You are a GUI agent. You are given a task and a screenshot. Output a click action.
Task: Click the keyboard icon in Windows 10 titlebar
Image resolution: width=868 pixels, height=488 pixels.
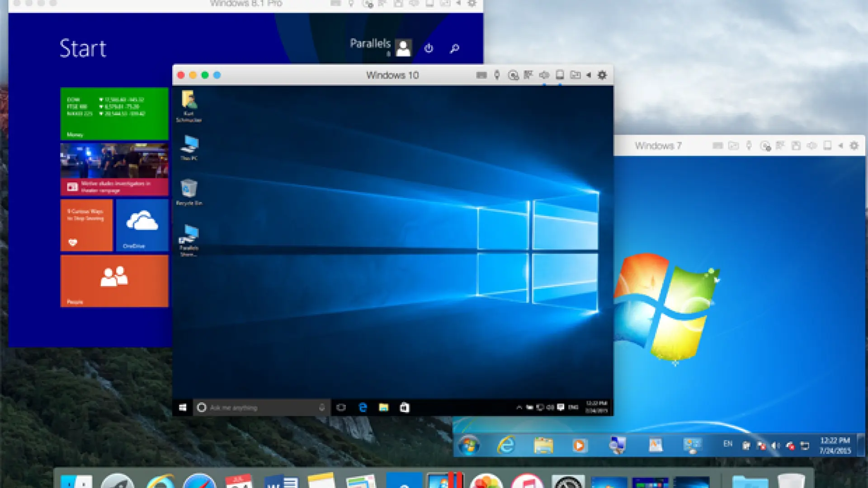point(481,75)
